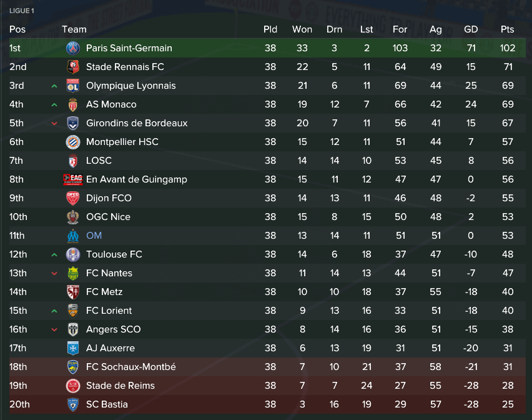
Task: Click the Stade Rennais FC club badge
Action: [x=73, y=67]
